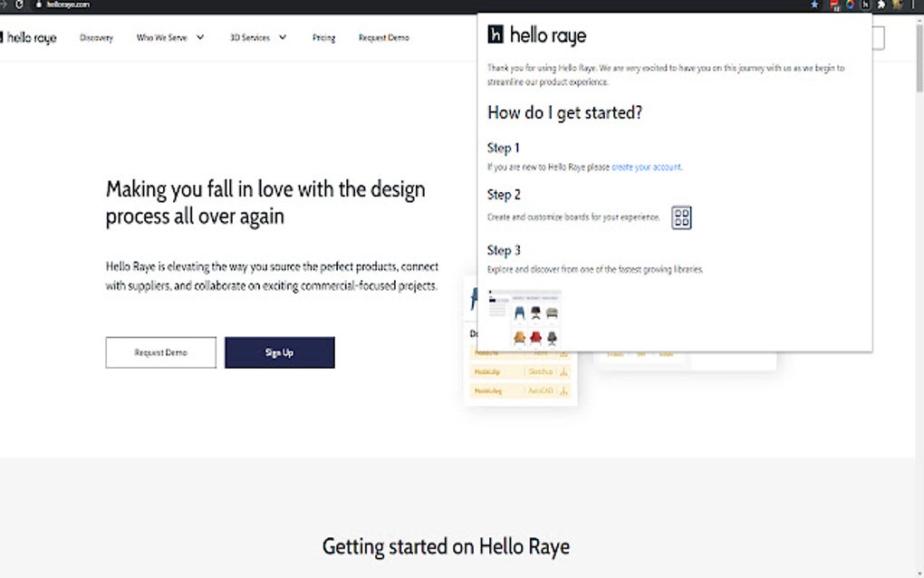Click the AutoCAD download icon

pos(563,391)
